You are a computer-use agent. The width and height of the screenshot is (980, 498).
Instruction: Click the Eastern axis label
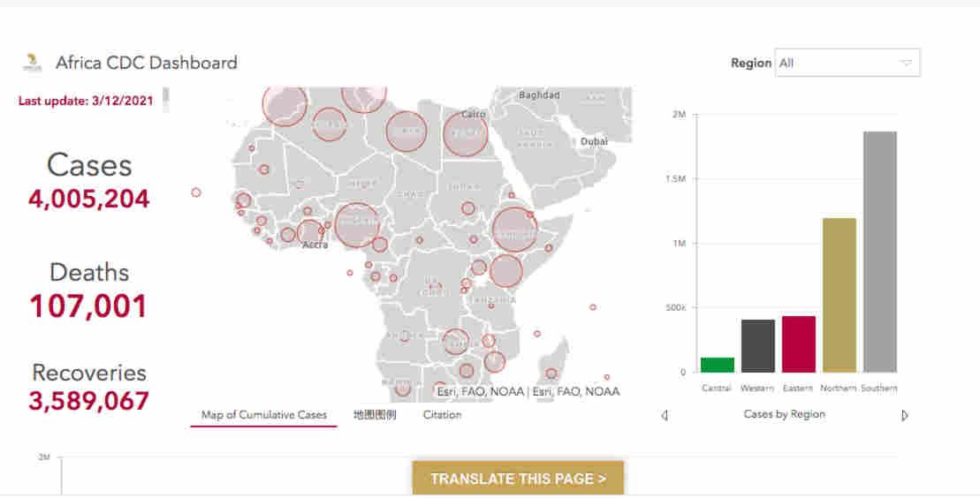[798, 388]
